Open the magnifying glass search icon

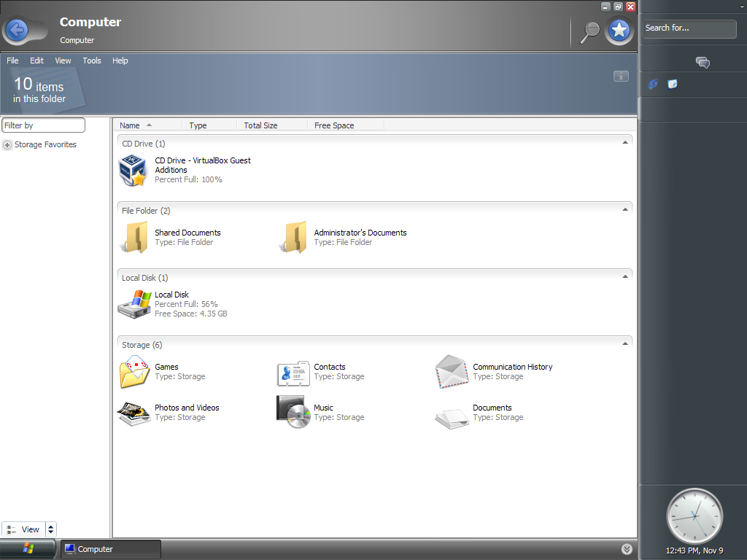point(589,31)
